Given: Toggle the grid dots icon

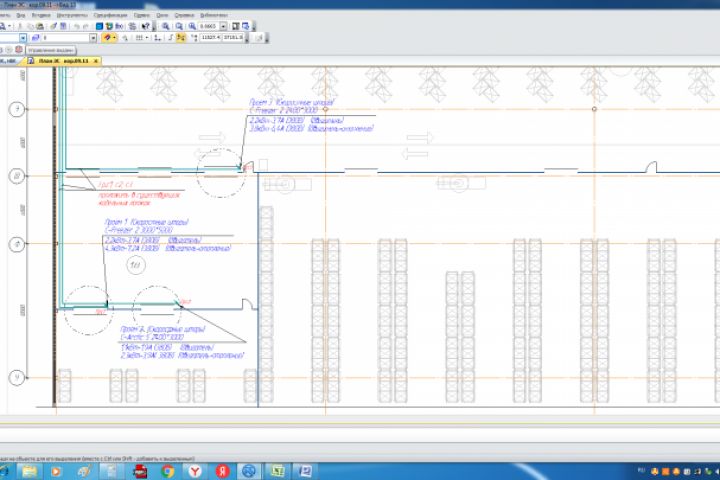Looking at the screenshot, I should [139, 38].
